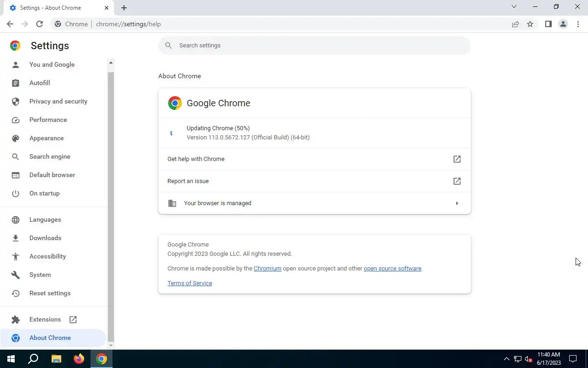
Task: Click Chrome icon in taskbar
Action: [102, 359]
